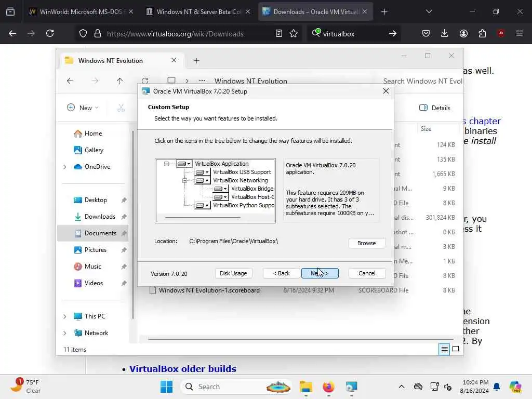Expand the Network node
This screenshot has height=399, width=532.
pyautogui.click(x=65, y=333)
